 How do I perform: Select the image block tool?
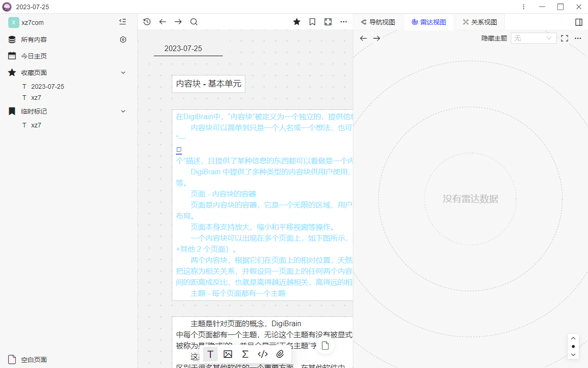228,354
